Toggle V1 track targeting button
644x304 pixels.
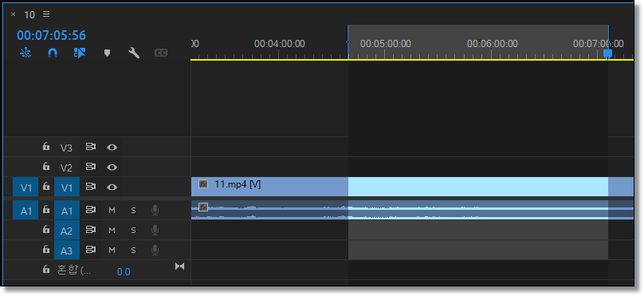pos(66,188)
